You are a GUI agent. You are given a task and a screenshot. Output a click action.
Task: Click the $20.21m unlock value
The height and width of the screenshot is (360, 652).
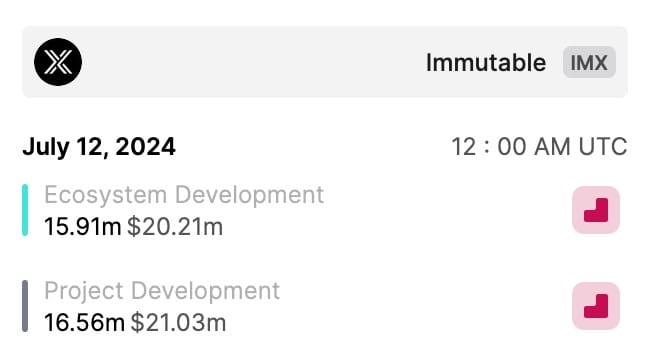click(x=175, y=227)
